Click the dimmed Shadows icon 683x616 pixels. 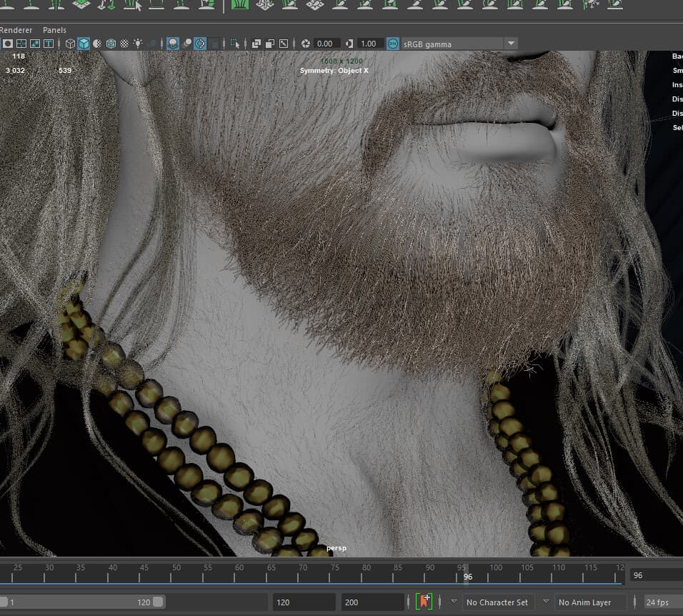pos(152,44)
